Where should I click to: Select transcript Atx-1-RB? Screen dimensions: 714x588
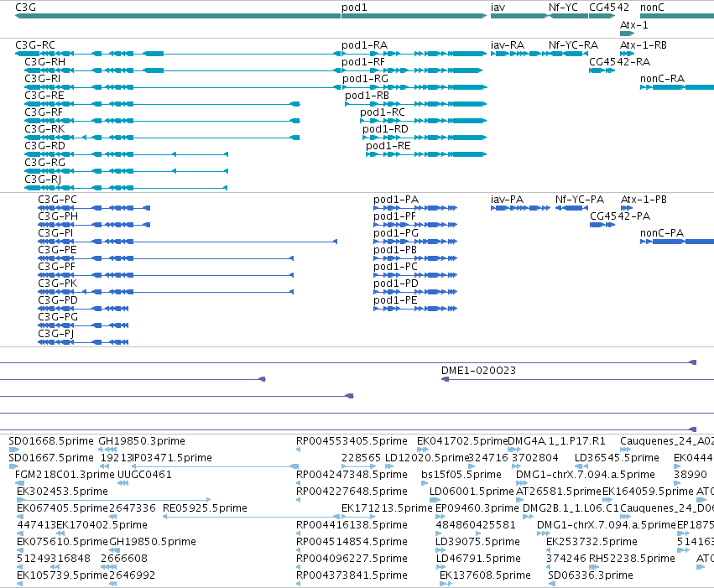(x=627, y=54)
